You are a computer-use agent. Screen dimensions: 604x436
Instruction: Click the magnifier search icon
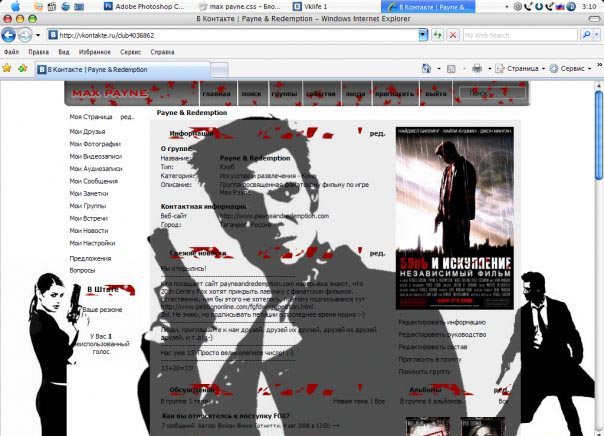586,35
